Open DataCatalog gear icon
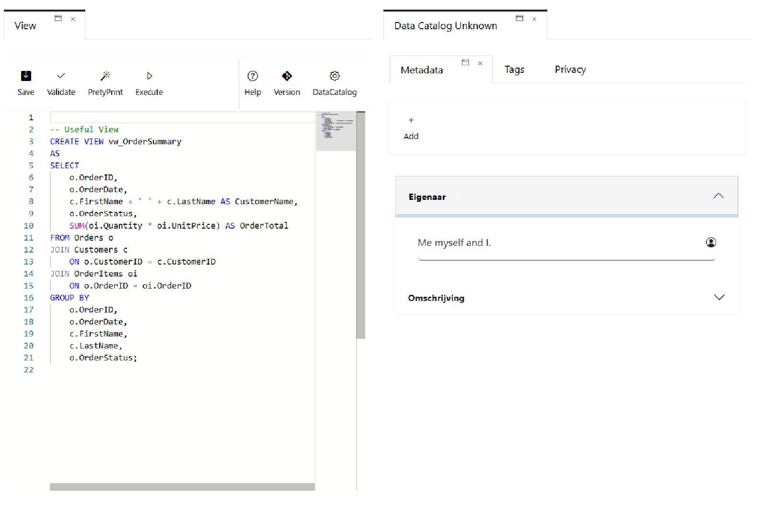Viewport: 762px width, 532px height. point(335,76)
